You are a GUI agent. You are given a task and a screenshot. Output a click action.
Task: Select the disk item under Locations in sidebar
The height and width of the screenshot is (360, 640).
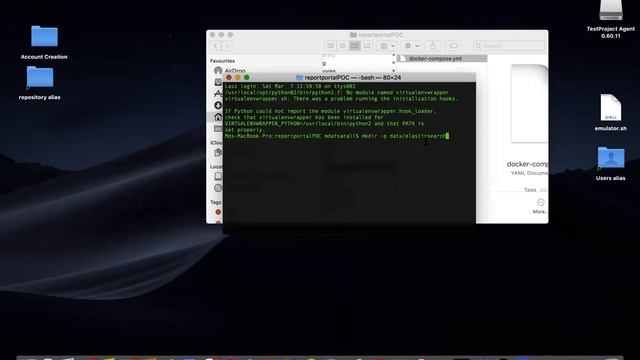(x=218, y=176)
